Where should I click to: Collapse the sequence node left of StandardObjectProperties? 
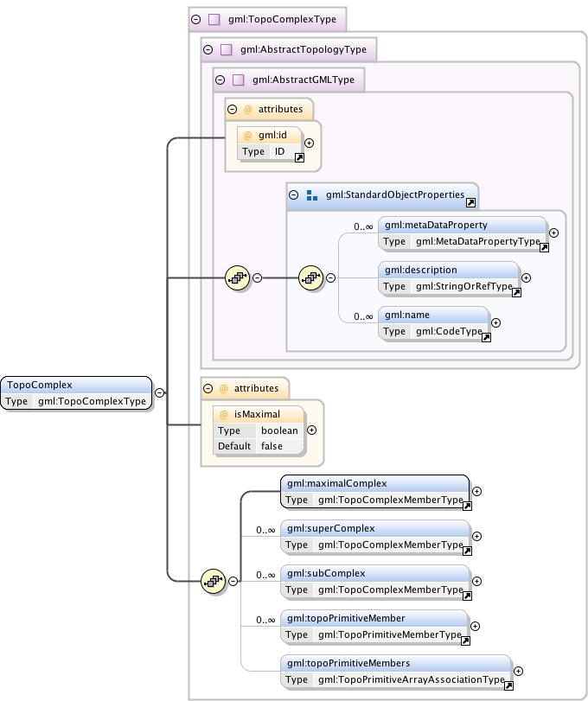(257, 277)
